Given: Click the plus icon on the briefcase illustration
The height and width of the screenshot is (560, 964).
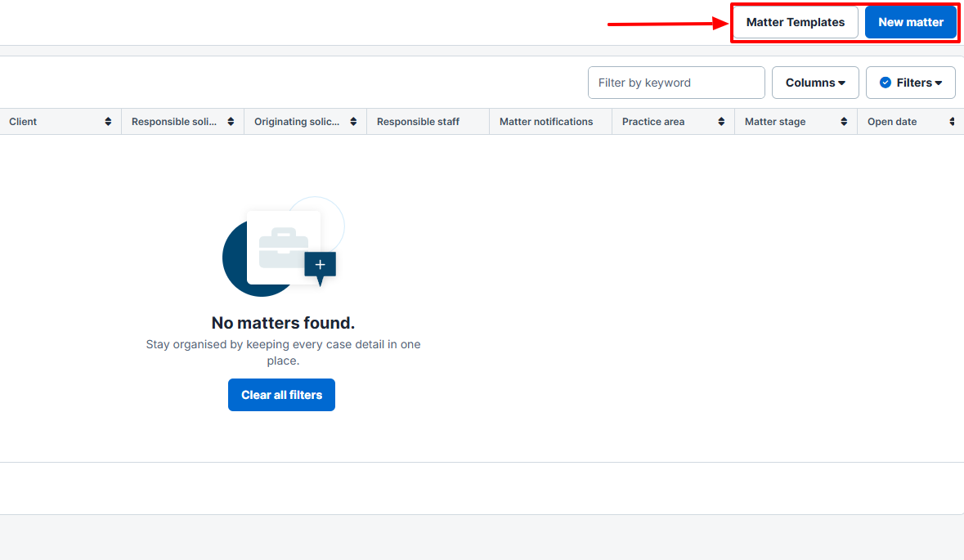Looking at the screenshot, I should 320,265.
